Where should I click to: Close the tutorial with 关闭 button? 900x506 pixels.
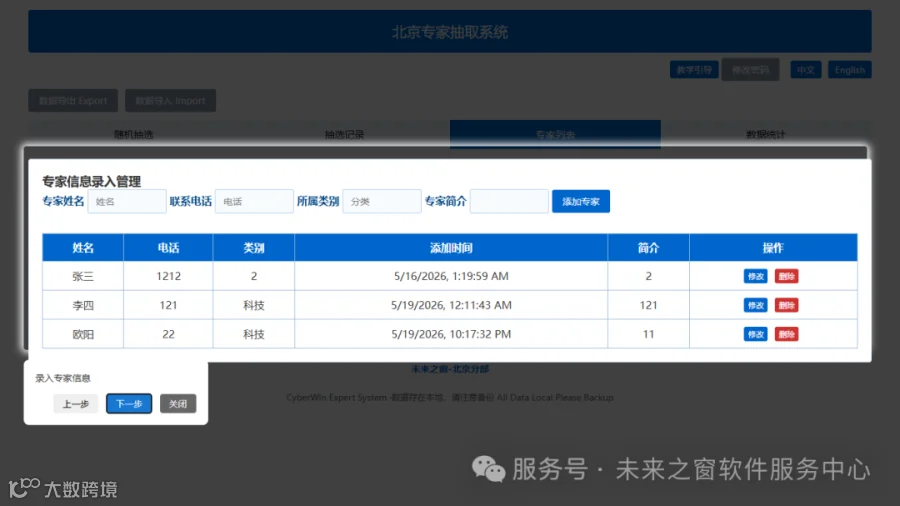point(178,404)
